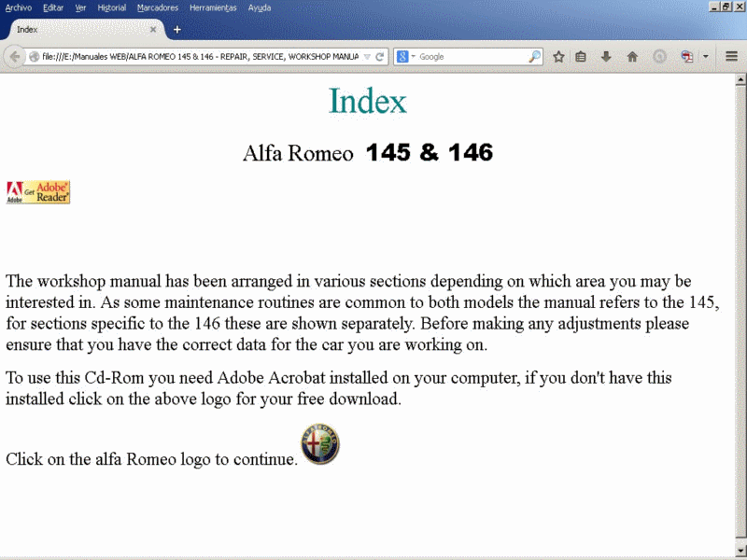Open the Historial menu
The image size is (747, 560).
click(x=111, y=7)
